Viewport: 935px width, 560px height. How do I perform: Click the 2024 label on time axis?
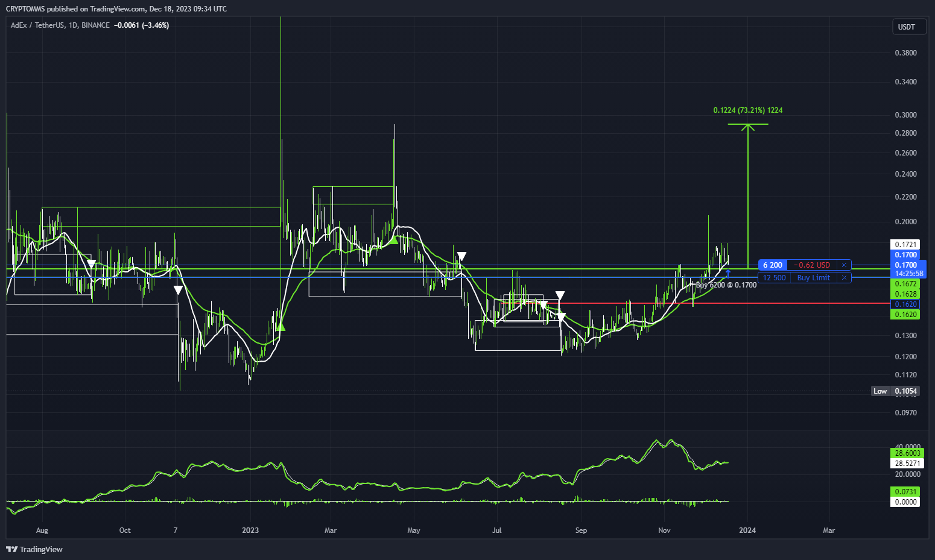coord(747,530)
